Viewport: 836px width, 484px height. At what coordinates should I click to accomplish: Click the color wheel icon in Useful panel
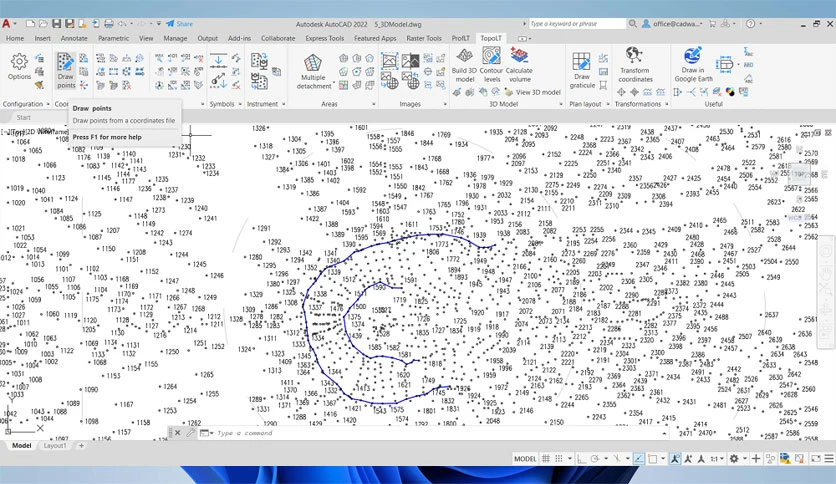730,92
